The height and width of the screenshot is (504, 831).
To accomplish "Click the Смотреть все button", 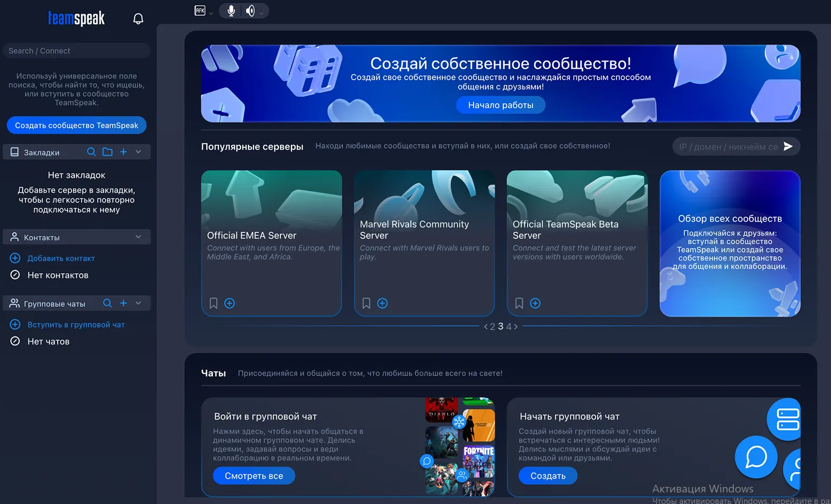I will click(x=254, y=476).
